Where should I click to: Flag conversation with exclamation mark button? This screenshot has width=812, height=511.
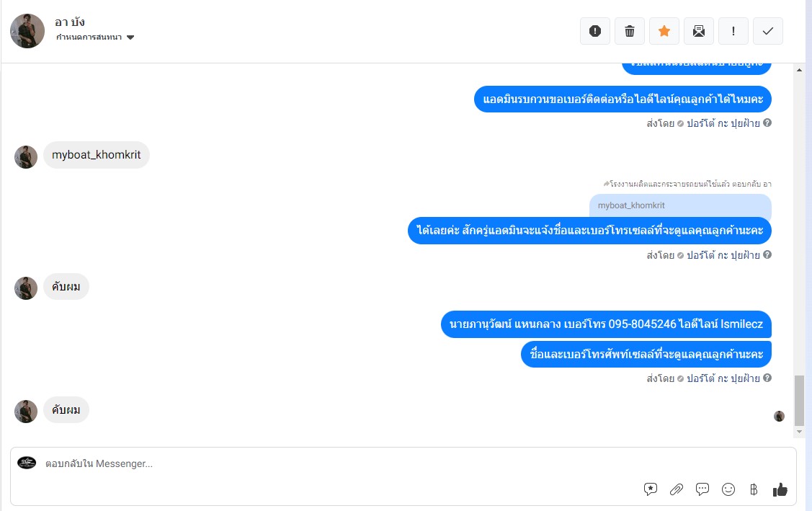733,31
